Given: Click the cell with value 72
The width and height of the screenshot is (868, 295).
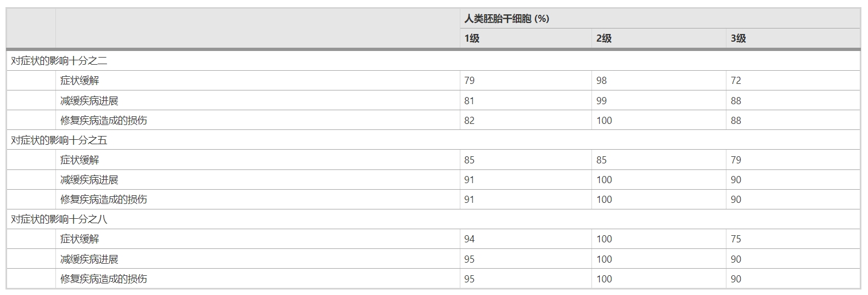Looking at the screenshot, I should (x=736, y=81).
